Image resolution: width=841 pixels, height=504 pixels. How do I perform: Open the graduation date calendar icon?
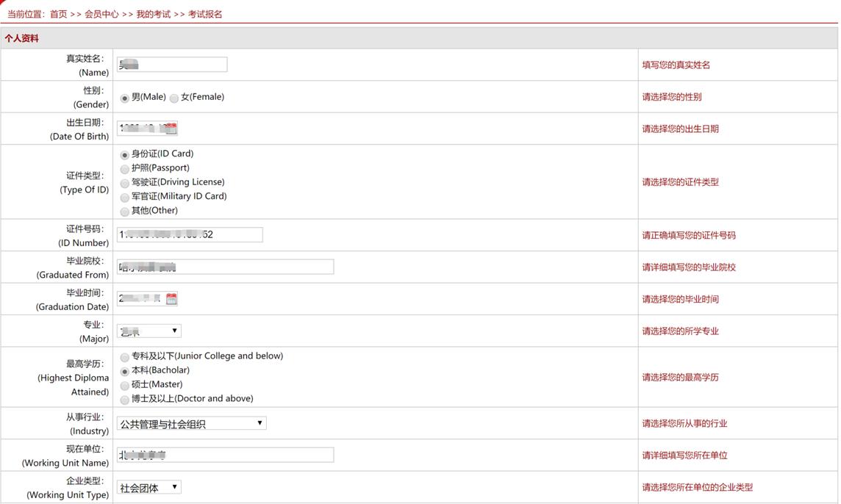point(171,299)
